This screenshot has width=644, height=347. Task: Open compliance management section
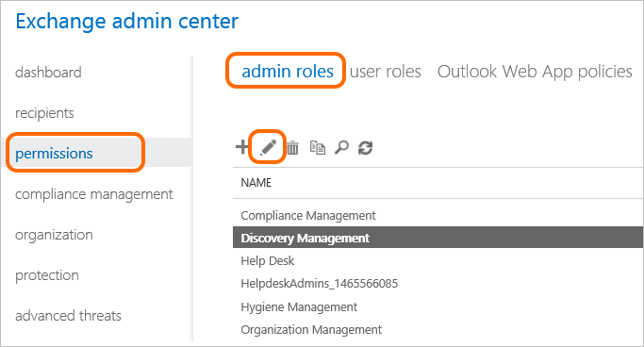[94, 194]
